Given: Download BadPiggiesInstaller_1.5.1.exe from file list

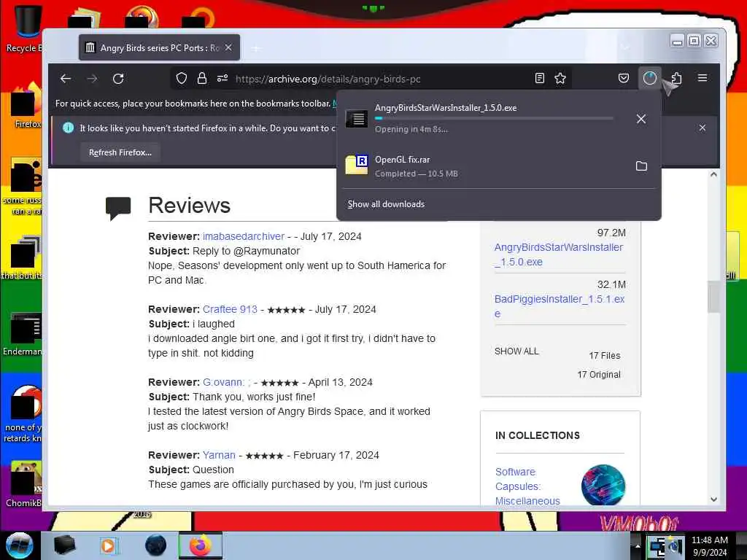Looking at the screenshot, I should pyautogui.click(x=560, y=306).
